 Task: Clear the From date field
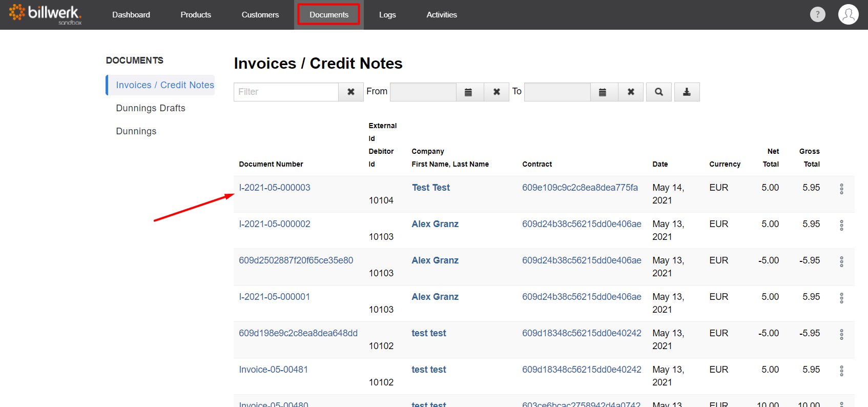[497, 92]
